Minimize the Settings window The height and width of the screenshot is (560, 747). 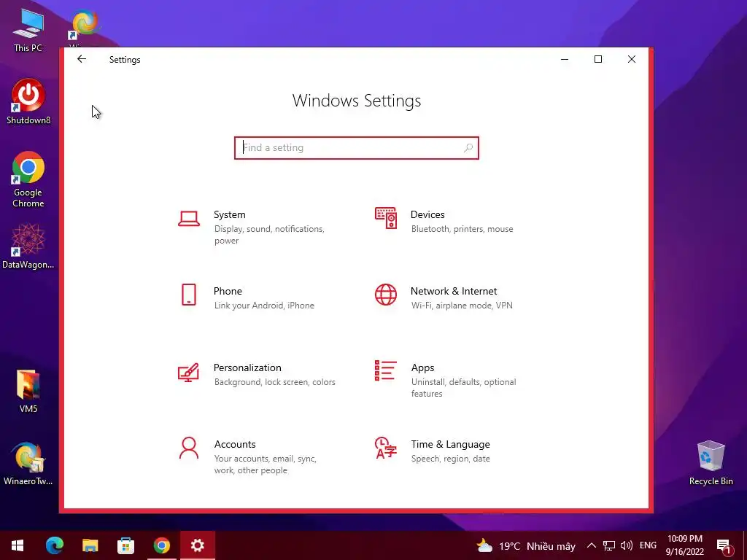pos(565,59)
